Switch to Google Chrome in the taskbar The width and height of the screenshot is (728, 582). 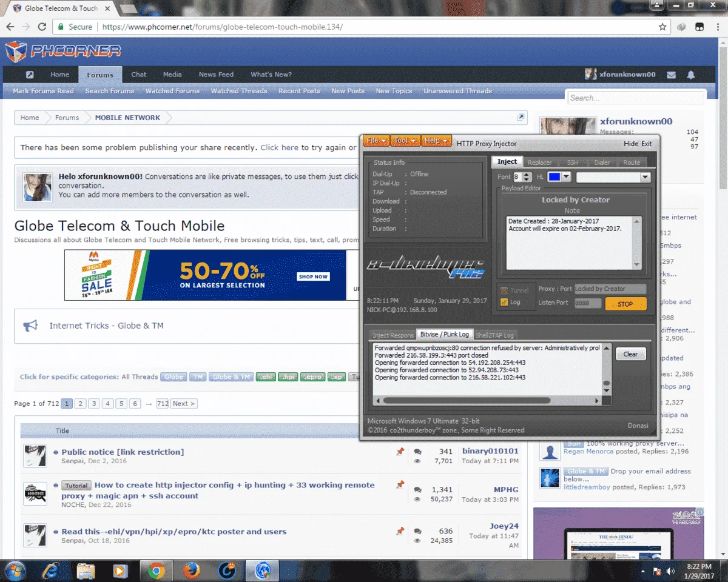pyautogui.click(x=157, y=570)
